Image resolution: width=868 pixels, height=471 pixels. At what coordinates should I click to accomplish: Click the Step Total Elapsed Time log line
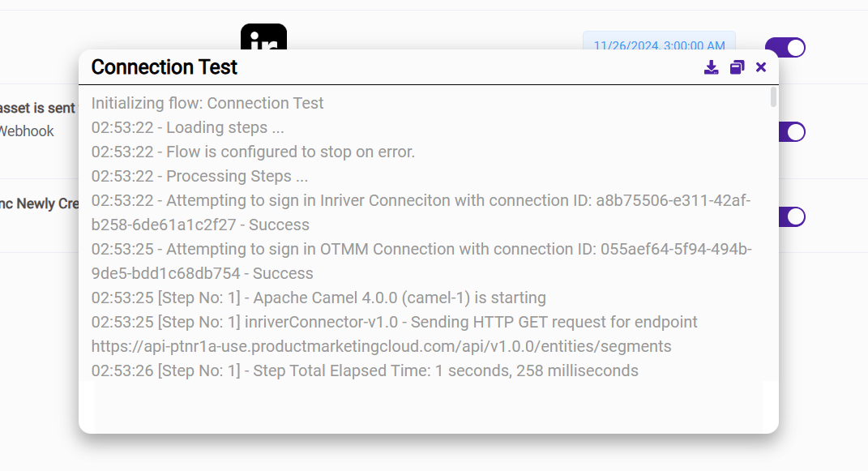click(x=365, y=370)
